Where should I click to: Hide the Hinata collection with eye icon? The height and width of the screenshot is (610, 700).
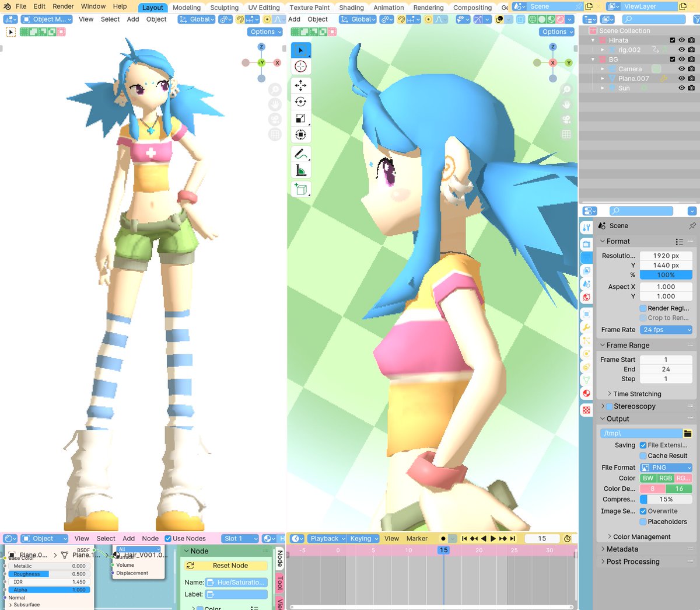coord(681,40)
